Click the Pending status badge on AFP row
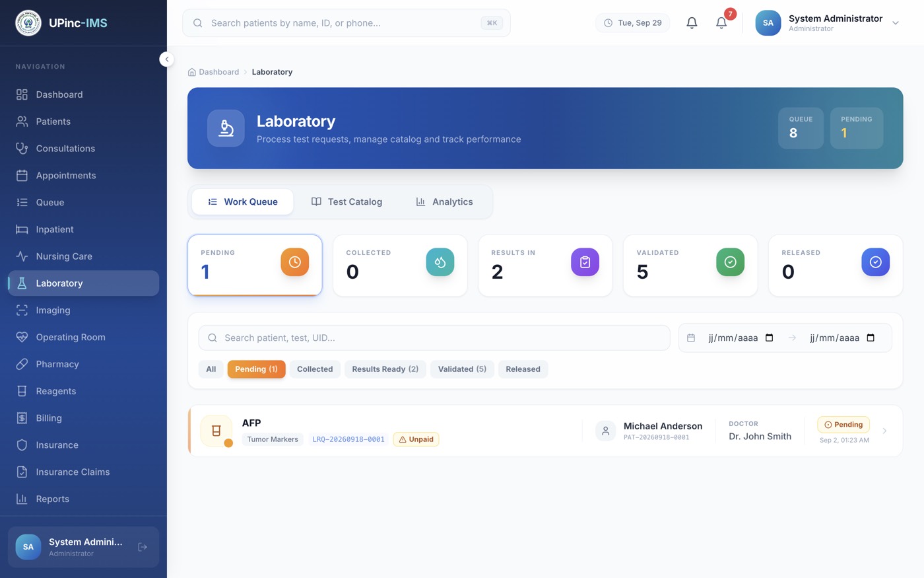924x578 pixels. tap(843, 425)
